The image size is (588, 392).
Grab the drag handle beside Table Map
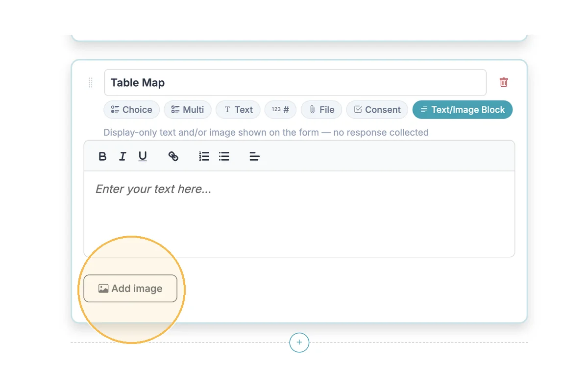coord(91,83)
